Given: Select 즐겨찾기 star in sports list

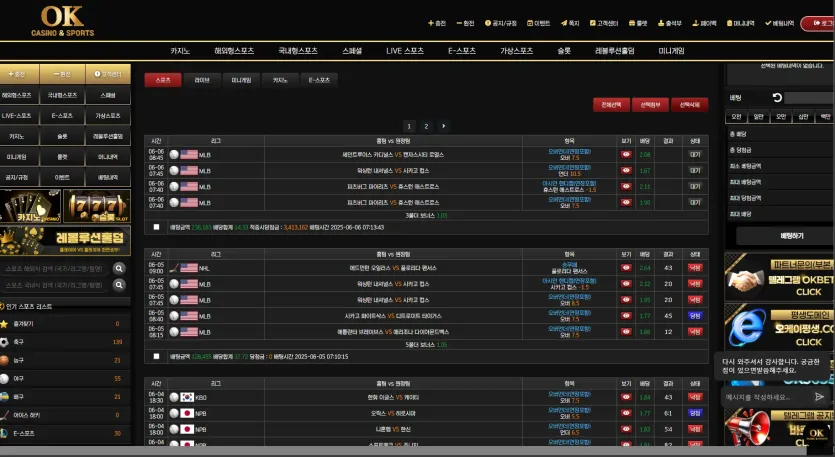Looking at the screenshot, I should (65, 324).
